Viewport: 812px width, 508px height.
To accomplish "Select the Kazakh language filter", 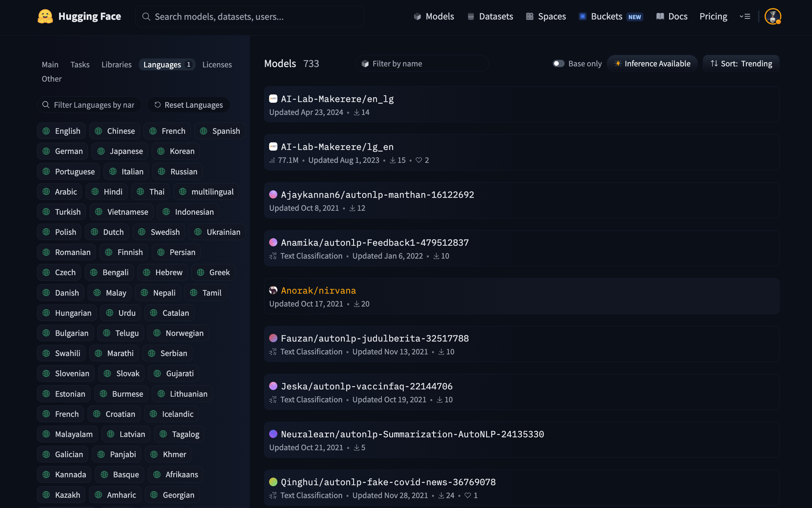I will point(61,495).
